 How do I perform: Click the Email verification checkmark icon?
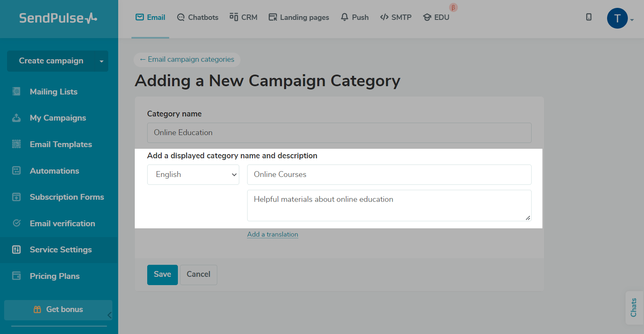point(17,223)
